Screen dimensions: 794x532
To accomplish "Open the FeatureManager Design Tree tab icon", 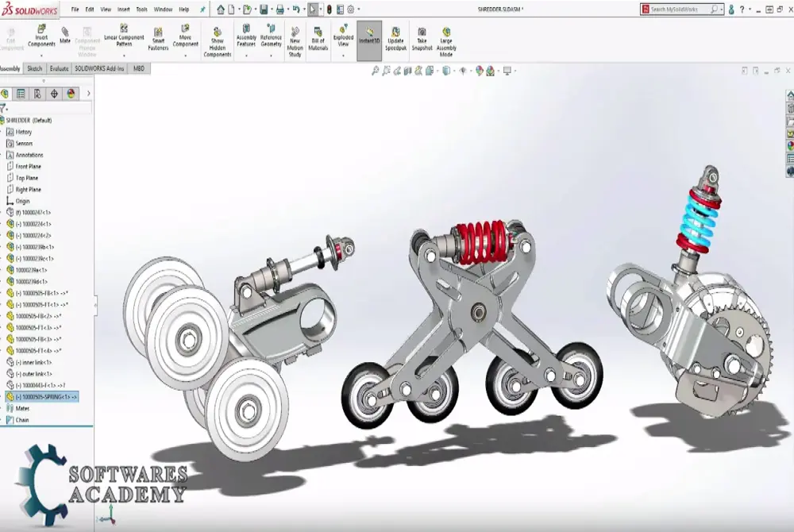I will click(x=5, y=94).
